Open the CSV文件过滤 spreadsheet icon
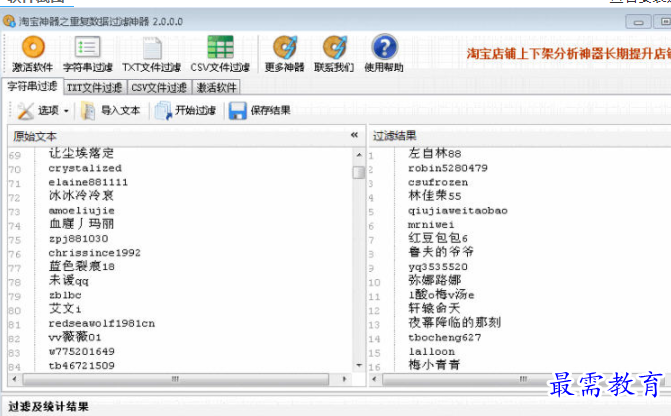This screenshot has height=416, width=671. coord(220,47)
